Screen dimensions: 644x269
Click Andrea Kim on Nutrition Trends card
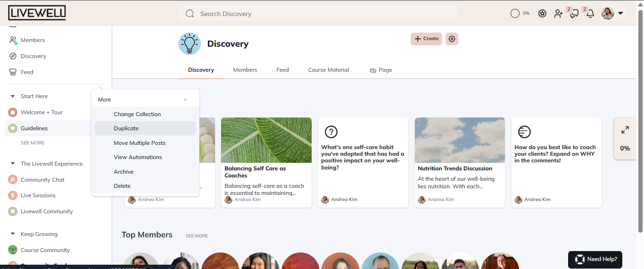(441, 200)
